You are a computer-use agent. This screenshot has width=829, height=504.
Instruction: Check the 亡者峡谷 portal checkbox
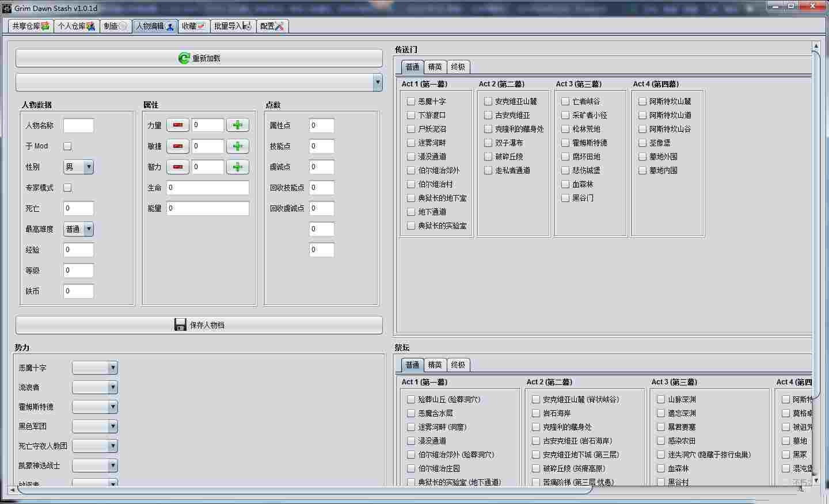[565, 101]
